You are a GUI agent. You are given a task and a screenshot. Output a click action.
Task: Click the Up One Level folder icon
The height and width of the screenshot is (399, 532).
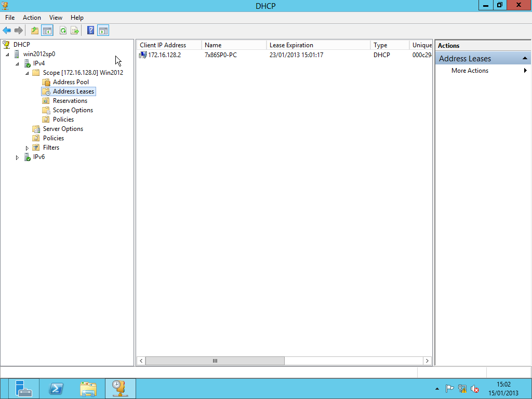(35, 31)
